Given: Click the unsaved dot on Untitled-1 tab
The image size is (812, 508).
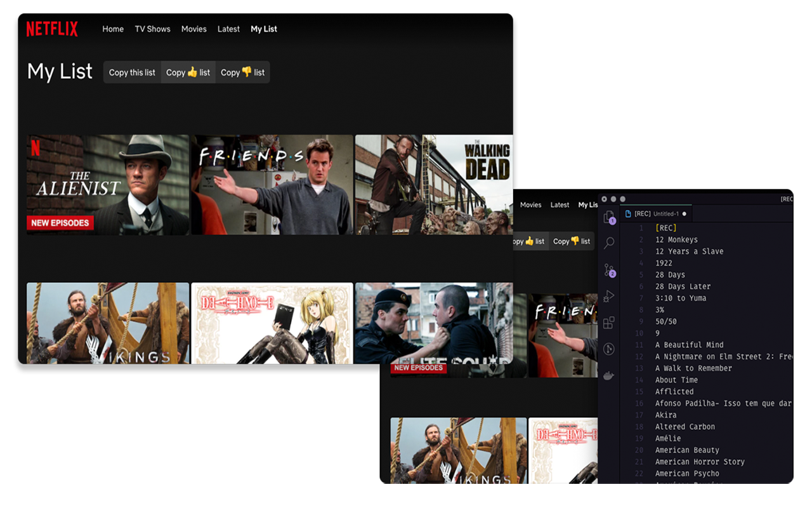Looking at the screenshot, I should pos(684,214).
